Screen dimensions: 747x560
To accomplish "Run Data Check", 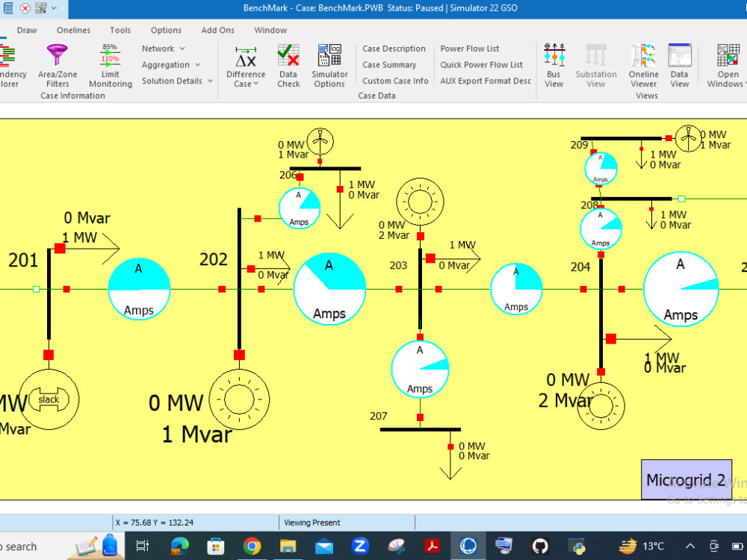I will coord(288,66).
